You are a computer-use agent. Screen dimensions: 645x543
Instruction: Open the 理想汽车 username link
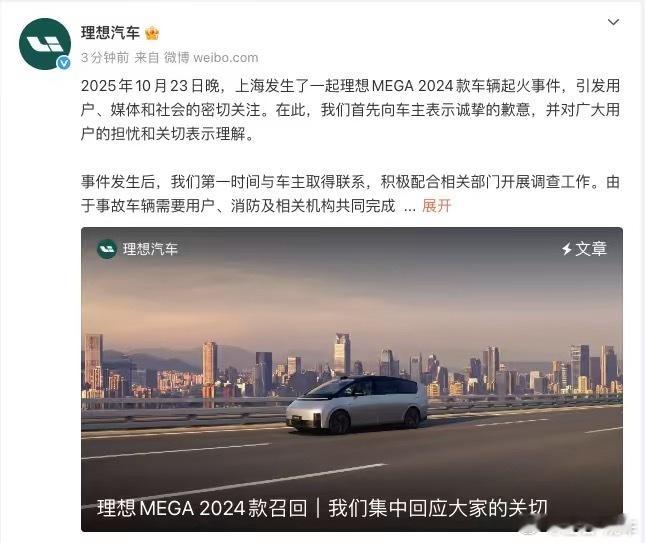click(x=110, y=33)
